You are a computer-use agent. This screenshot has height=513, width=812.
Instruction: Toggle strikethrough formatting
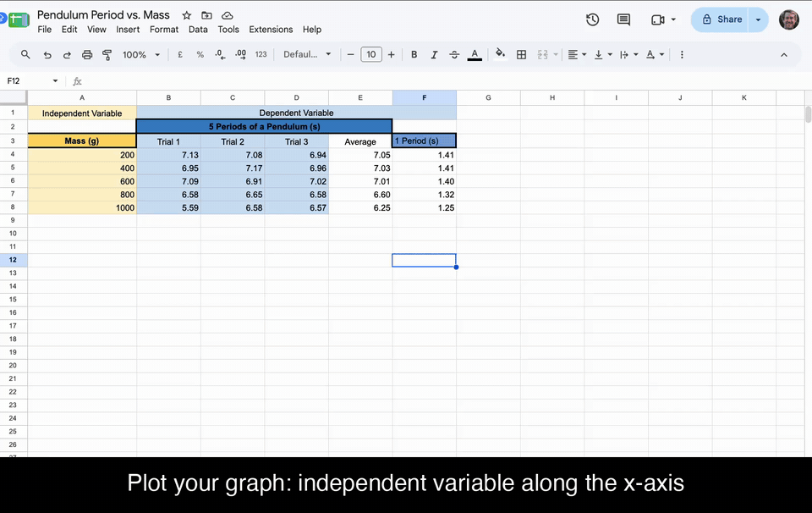[x=454, y=54]
